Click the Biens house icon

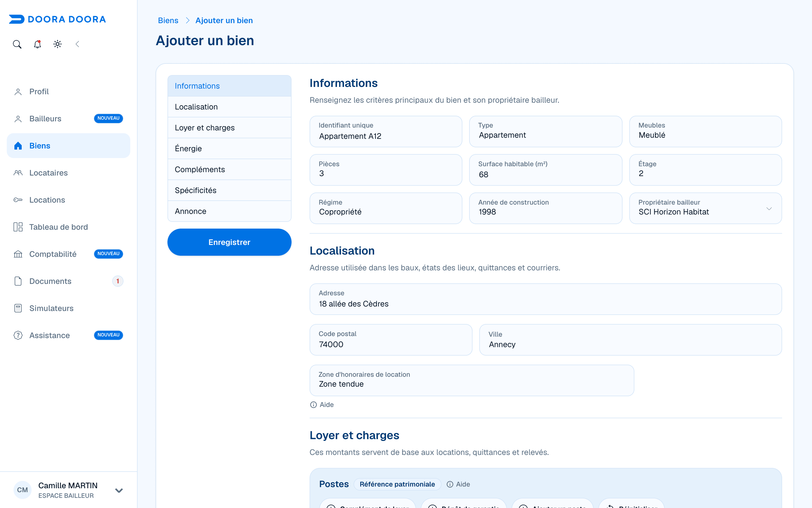[18, 145]
